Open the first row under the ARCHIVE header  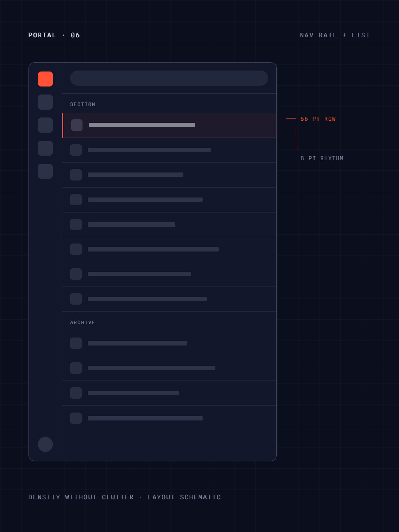click(x=169, y=343)
